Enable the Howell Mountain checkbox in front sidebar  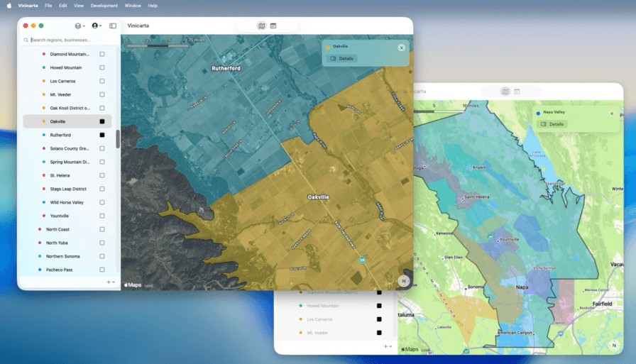coord(102,67)
